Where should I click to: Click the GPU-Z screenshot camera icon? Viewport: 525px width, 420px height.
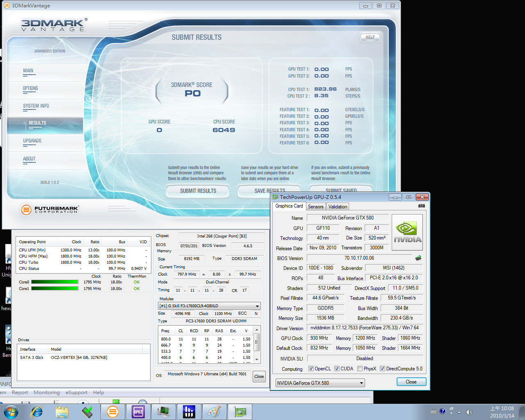pos(421,206)
